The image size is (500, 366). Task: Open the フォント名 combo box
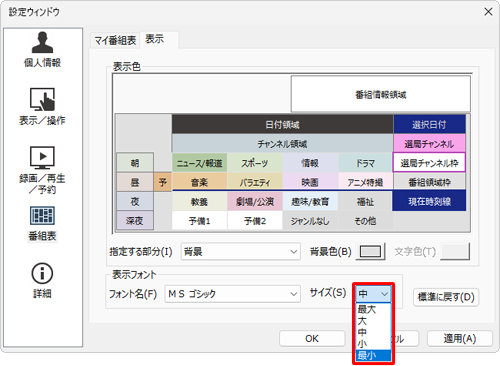click(x=232, y=294)
